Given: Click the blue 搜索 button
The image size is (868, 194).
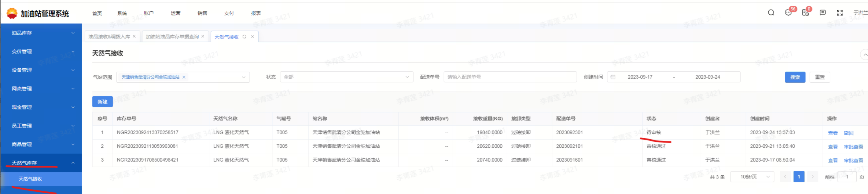Looking at the screenshot, I should pyautogui.click(x=795, y=77).
